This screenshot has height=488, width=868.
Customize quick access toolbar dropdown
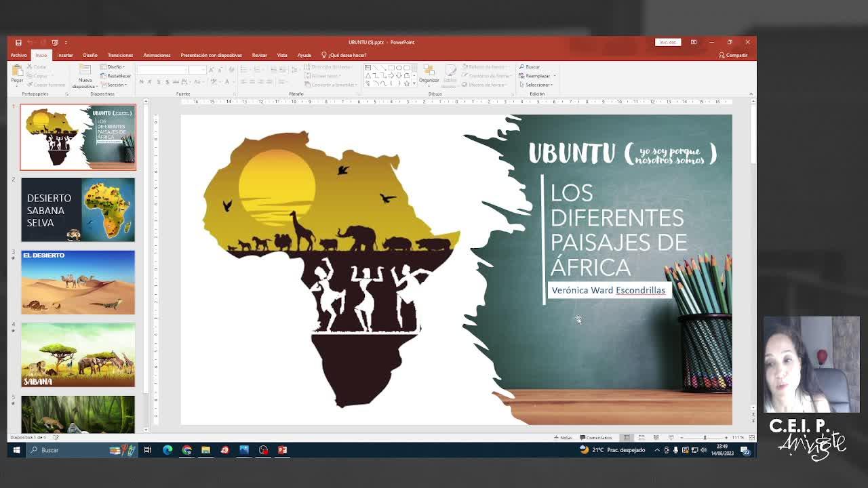coord(66,42)
